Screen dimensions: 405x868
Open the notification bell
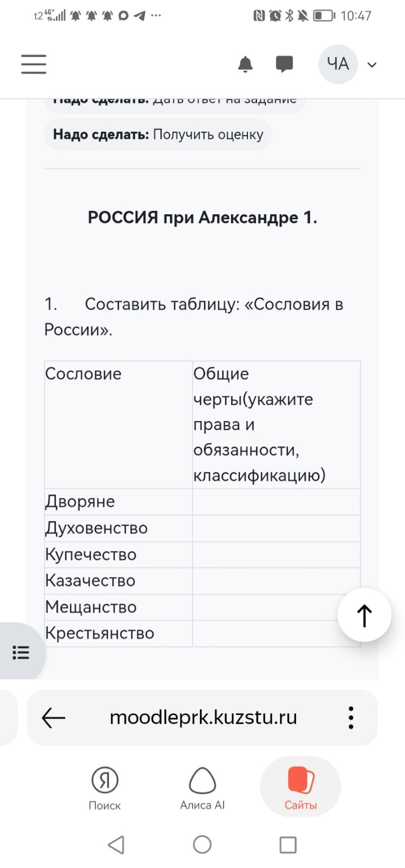tap(245, 64)
